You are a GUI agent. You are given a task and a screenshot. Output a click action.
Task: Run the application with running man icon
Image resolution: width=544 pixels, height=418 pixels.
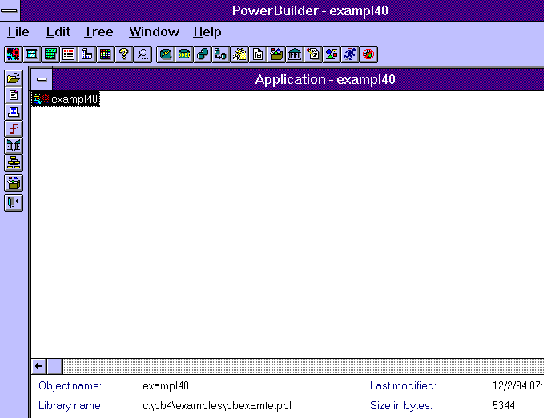click(350, 54)
